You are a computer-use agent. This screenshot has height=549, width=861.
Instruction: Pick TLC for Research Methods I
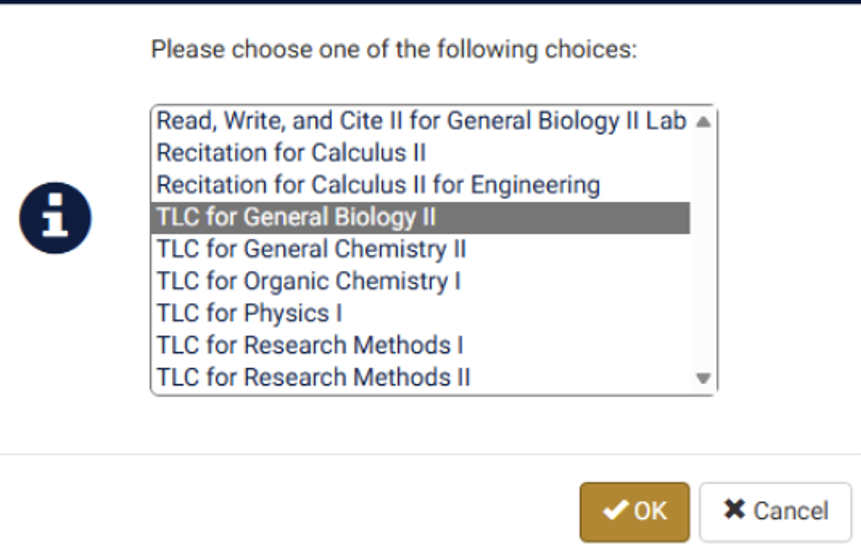click(x=309, y=345)
